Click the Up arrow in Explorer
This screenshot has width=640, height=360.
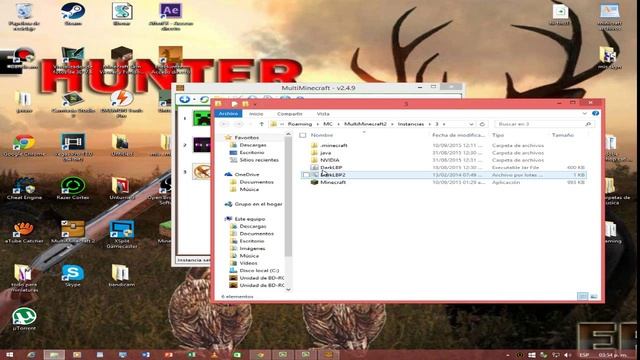(261, 124)
